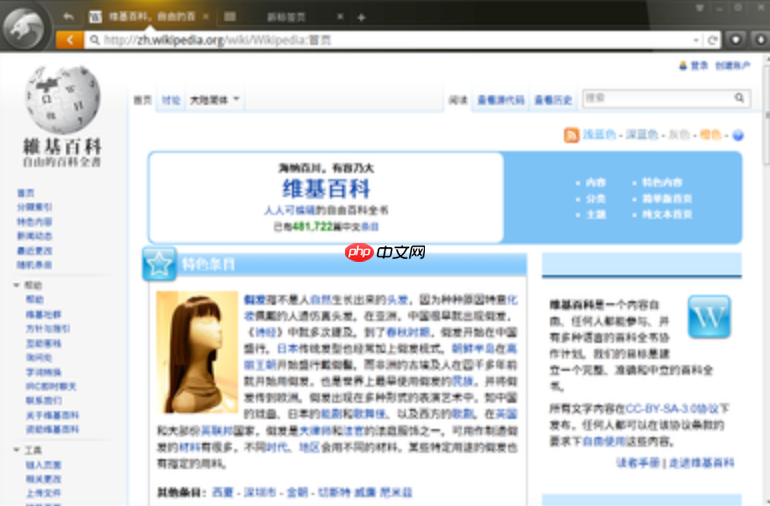Click the star icon next to 特色条目

tap(159, 264)
